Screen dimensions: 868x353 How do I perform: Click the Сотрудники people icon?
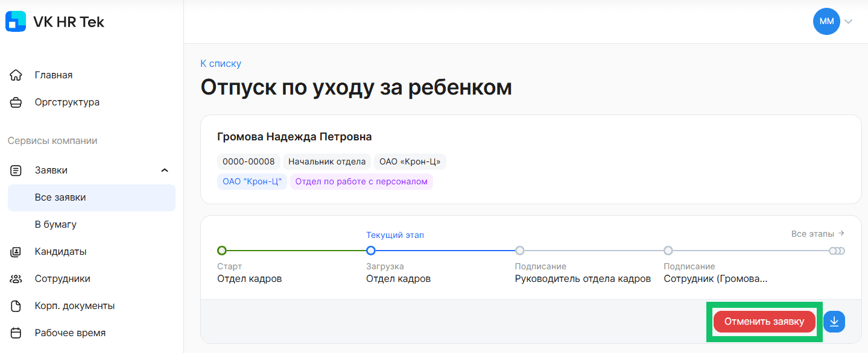point(16,279)
